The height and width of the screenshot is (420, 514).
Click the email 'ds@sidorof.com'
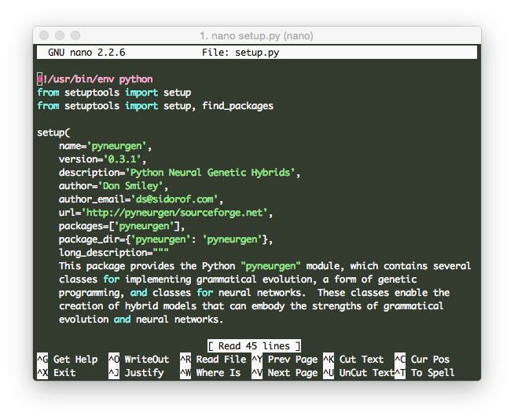pos(174,199)
